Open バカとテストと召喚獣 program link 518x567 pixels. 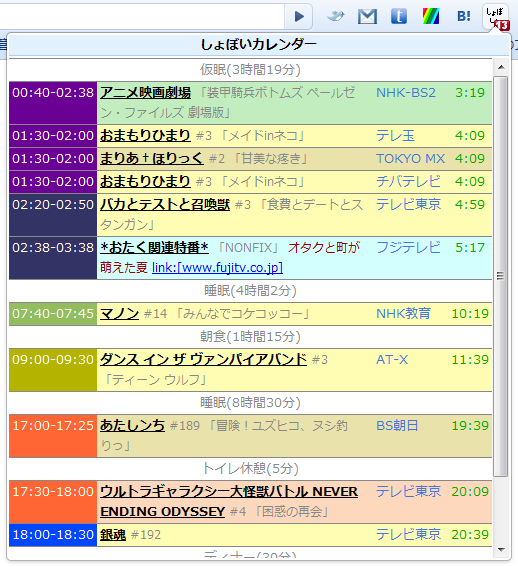pyautogui.click(x=165, y=205)
